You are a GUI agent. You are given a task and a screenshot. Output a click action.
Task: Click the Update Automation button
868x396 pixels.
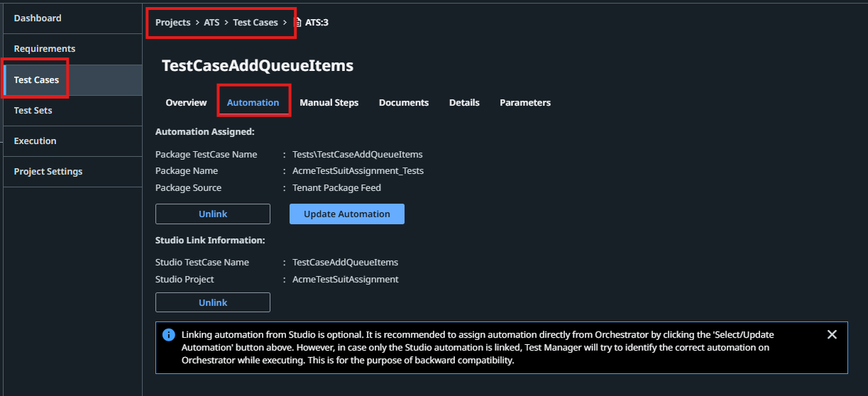coord(347,214)
